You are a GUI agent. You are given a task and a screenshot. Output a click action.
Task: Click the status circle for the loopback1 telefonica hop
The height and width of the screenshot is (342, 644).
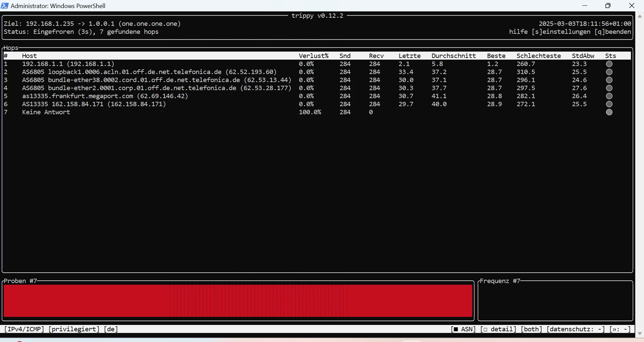609,72
